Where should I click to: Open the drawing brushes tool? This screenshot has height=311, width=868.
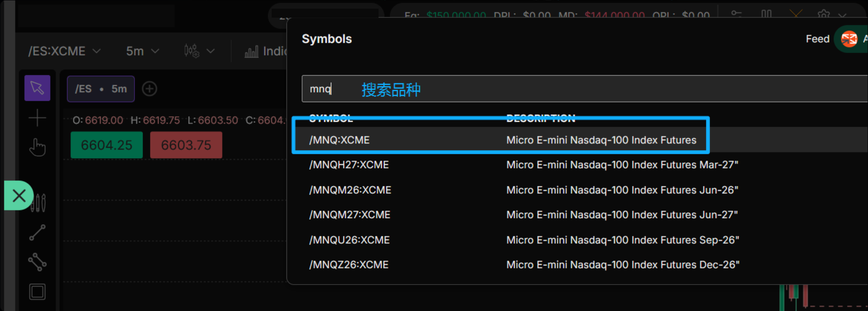pos(38,202)
